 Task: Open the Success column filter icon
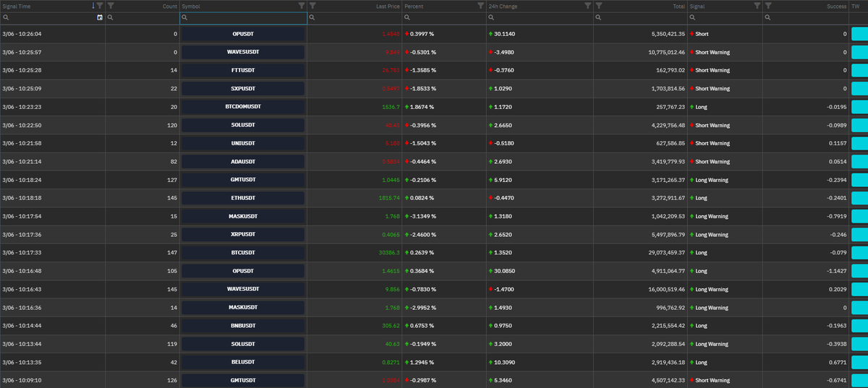tap(768, 6)
